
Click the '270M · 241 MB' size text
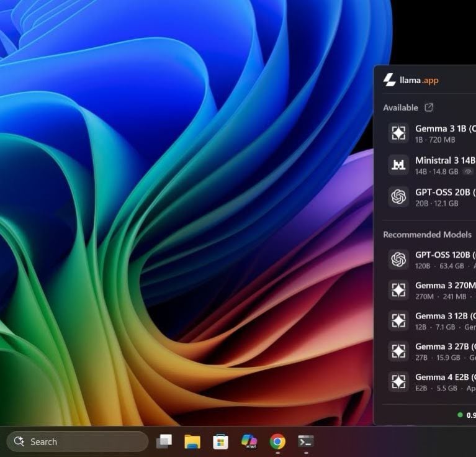pos(441,296)
